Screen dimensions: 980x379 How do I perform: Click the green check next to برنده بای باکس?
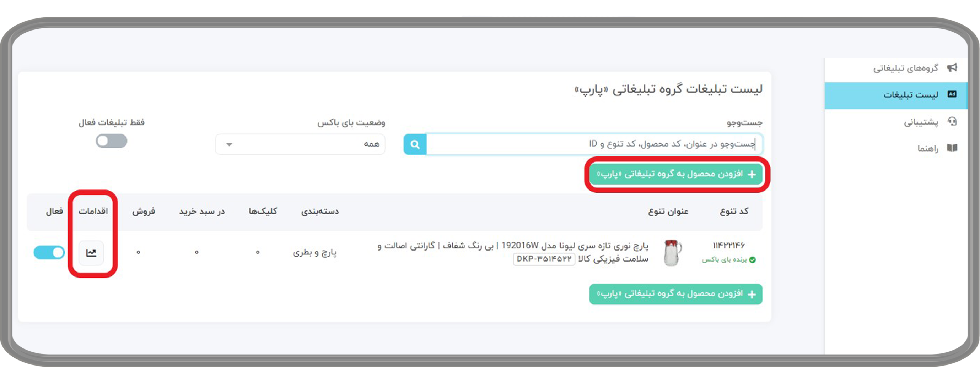[x=752, y=260]
